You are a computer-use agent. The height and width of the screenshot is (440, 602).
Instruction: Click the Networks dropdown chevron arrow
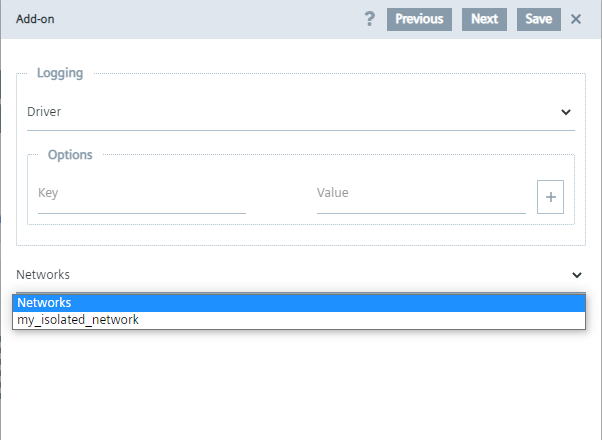[x=577, y=275]
